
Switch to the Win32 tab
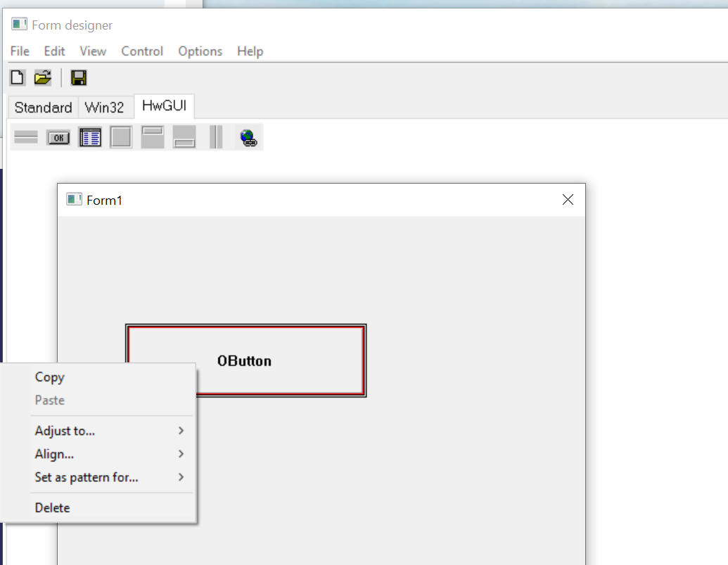click(104, 108)
